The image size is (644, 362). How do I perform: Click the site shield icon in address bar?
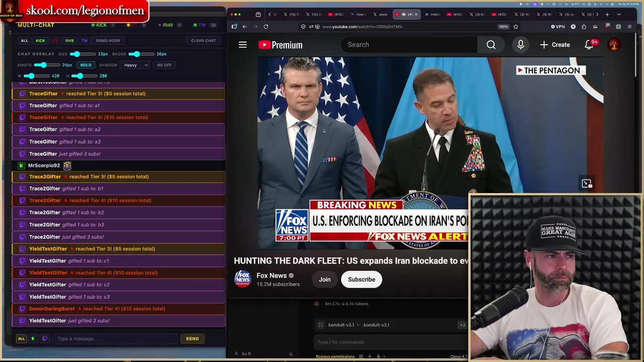[x=303, y=27]
